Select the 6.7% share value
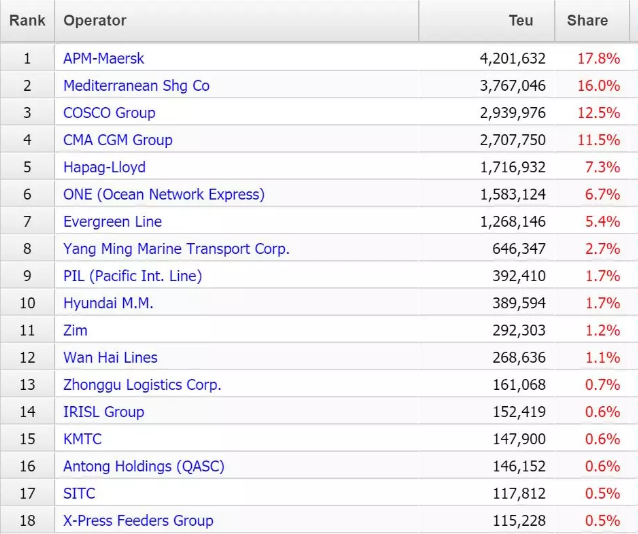The height and width of the screenshot is (534, 638). pyautogui.click(x=603, y=195)
